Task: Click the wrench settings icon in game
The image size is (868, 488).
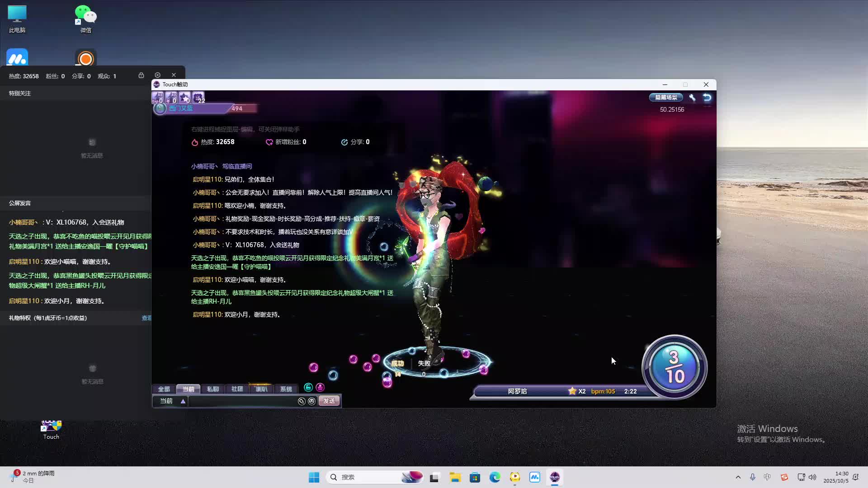Action: [x=692, y=98]
